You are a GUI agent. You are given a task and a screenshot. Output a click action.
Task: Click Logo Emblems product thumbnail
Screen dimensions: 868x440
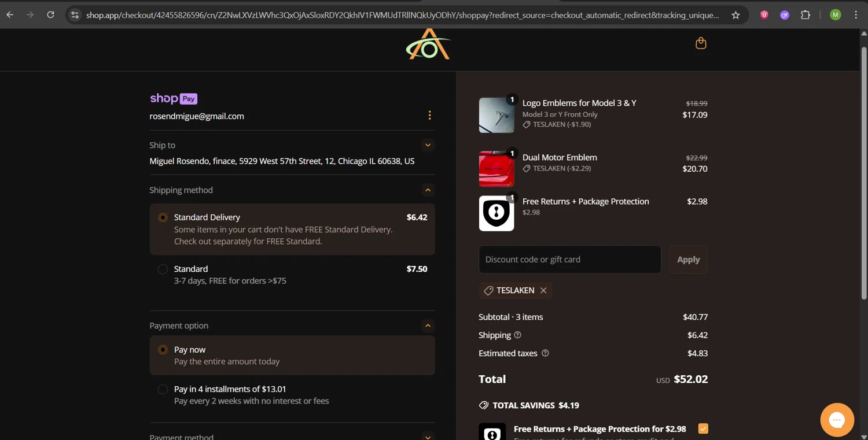(496, 115)
